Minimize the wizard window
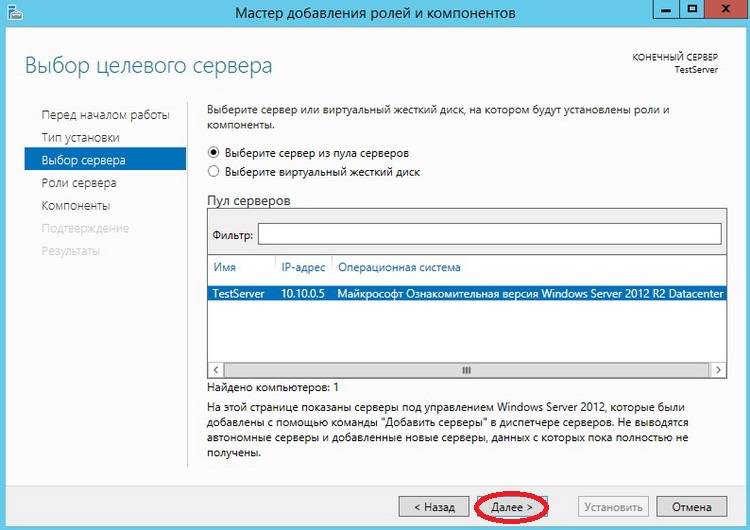The width and height of the screenshot is (750, 530). point(666,9)
